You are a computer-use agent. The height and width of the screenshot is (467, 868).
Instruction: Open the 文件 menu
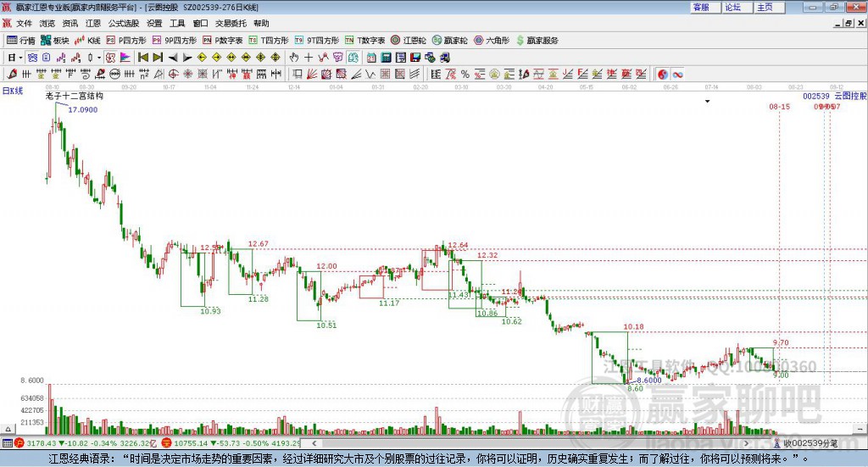click(x=25, y=23)
